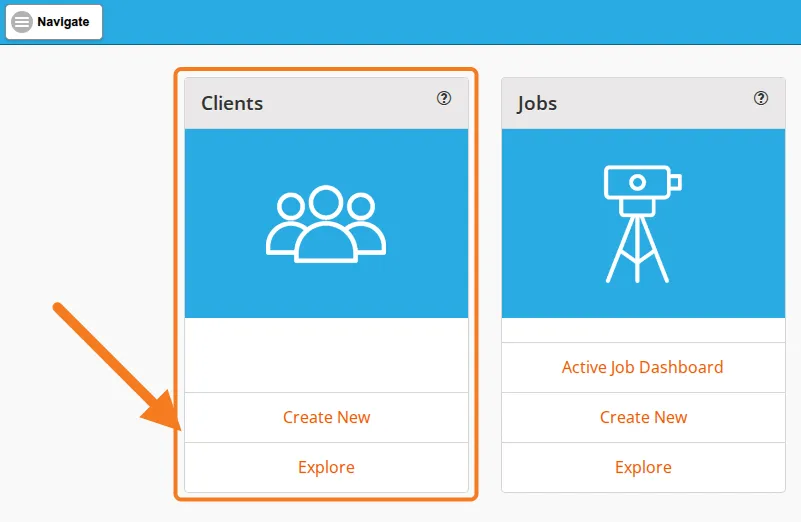
Task: Click the Clients card title
Action: pyautogui.click(x=232, y=103)
